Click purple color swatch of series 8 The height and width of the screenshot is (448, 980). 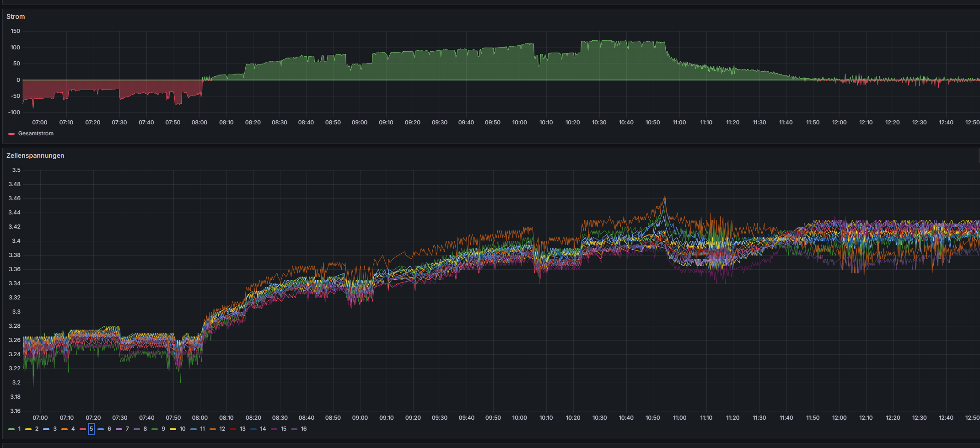point(137,429)
